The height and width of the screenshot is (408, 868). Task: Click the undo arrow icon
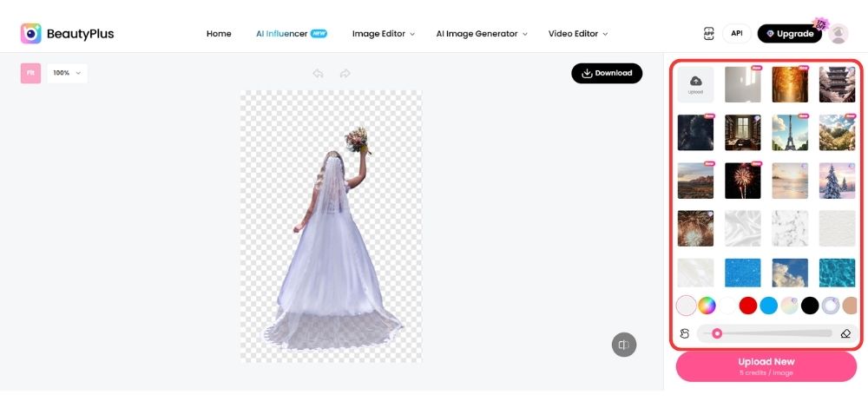point(318,74)
